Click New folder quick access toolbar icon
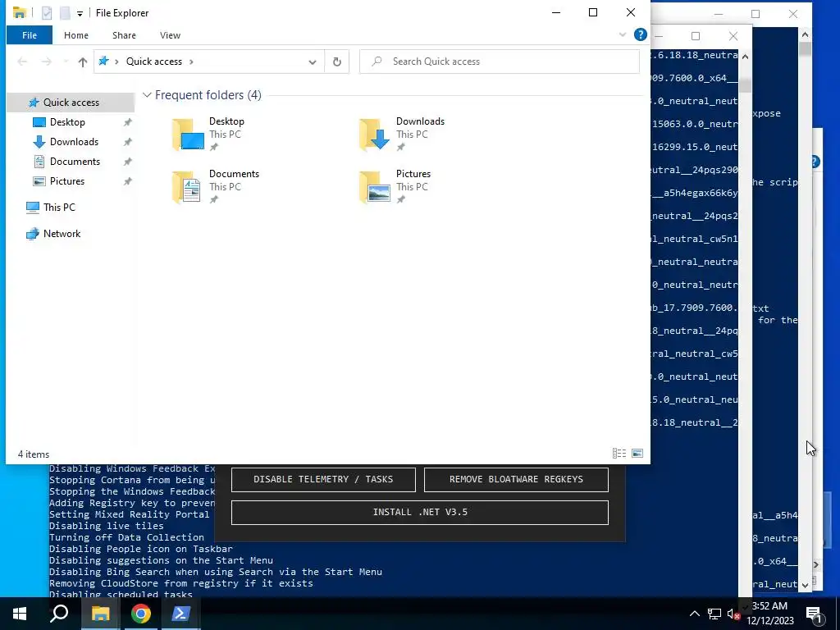This screenshot has height=630, width=840. point(65,13)
